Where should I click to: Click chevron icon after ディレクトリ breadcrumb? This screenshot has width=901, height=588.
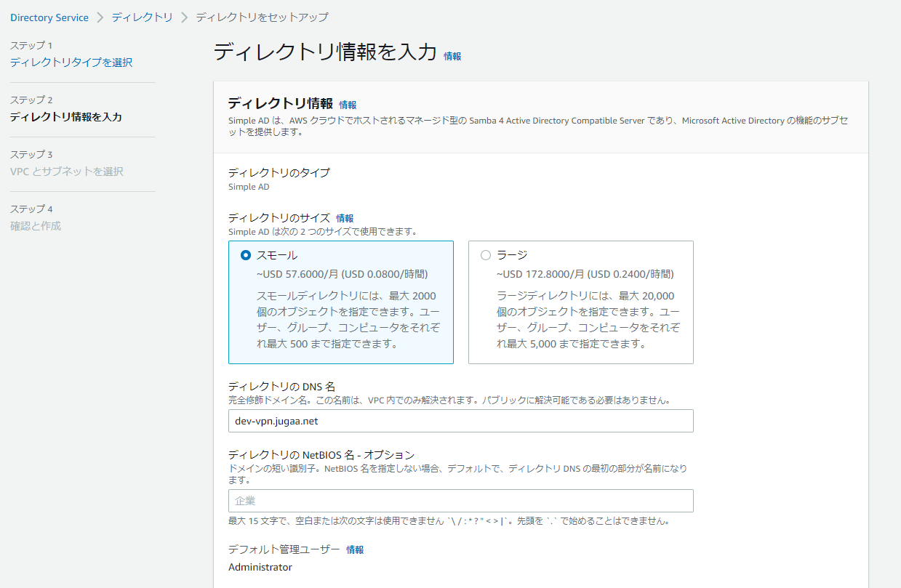click(184, 17)
